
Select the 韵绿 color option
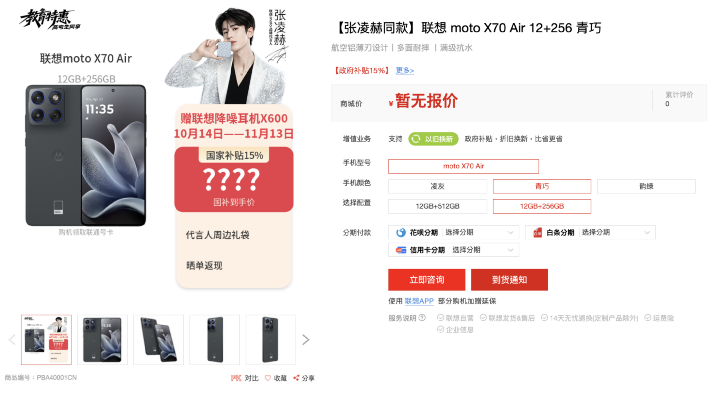coord(646,186)
